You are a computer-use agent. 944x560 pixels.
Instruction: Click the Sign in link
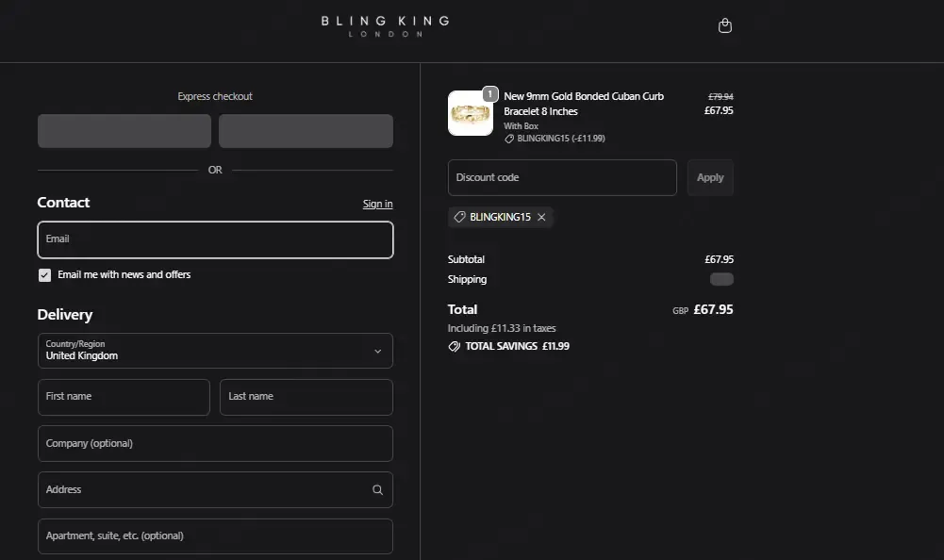[377, 205]
